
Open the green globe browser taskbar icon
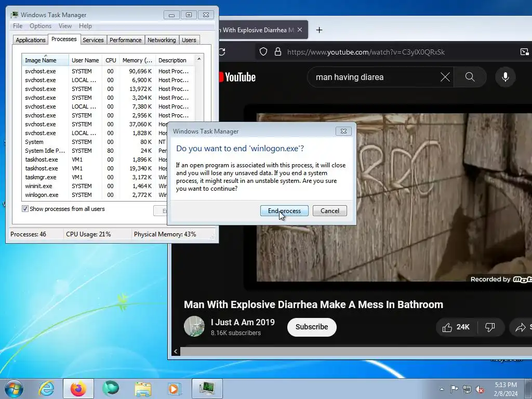click(x=111, y=389)
